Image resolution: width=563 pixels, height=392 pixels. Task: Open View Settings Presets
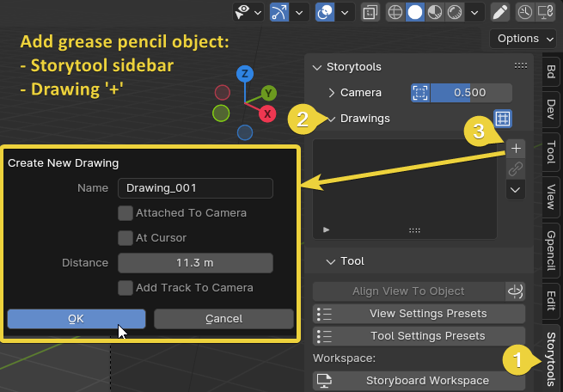[419, 314]
